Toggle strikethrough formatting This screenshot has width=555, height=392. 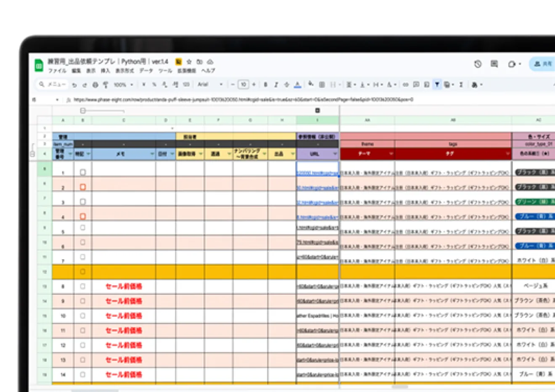click(x=286, y=85)
